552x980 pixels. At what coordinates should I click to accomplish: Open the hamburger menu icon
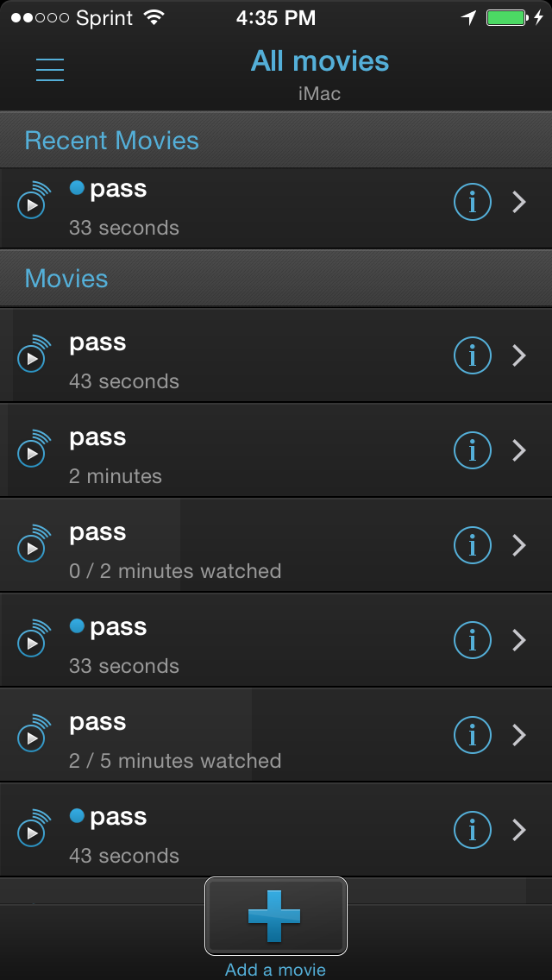tap(50, 69)
